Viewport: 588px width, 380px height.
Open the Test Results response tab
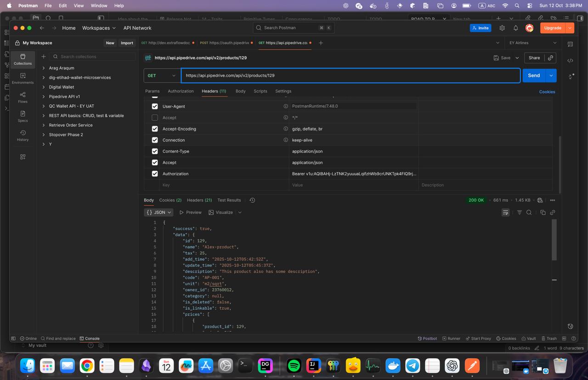pyautogui.click(x=229, y=200)
